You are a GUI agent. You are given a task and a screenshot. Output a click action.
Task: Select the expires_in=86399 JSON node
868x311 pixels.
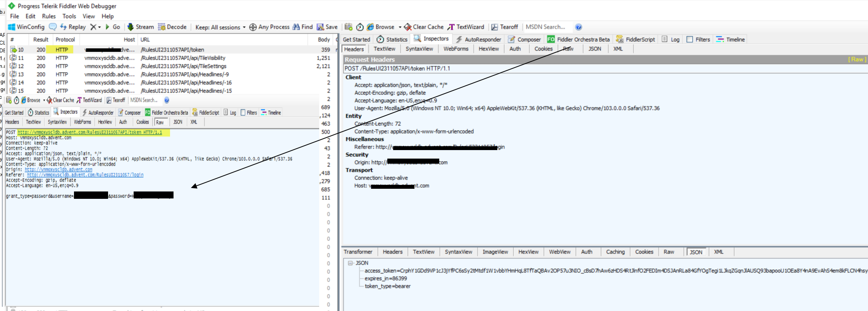pos(386,279)
